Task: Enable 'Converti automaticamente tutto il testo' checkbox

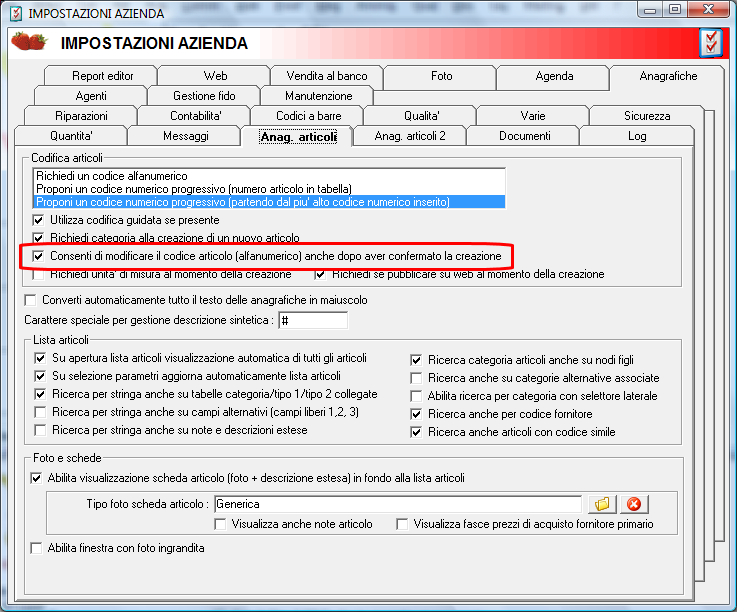Action: click(31, 300)
